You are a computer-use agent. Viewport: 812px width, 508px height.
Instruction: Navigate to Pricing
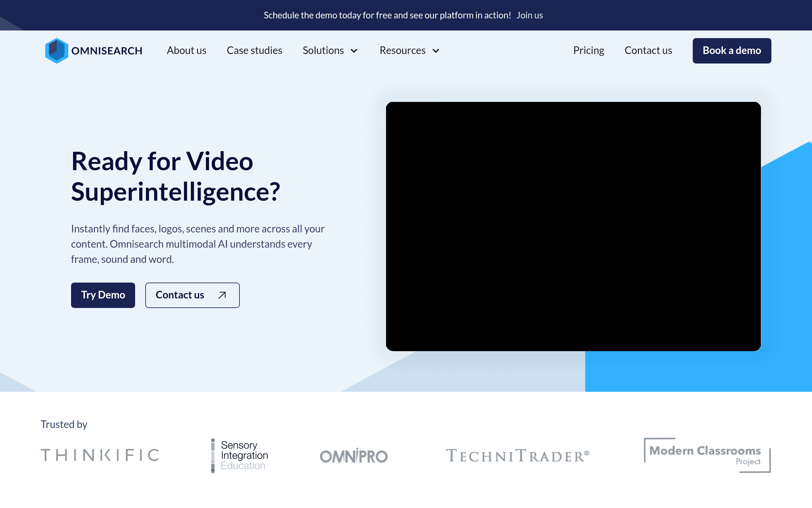[x=588, y=50]
